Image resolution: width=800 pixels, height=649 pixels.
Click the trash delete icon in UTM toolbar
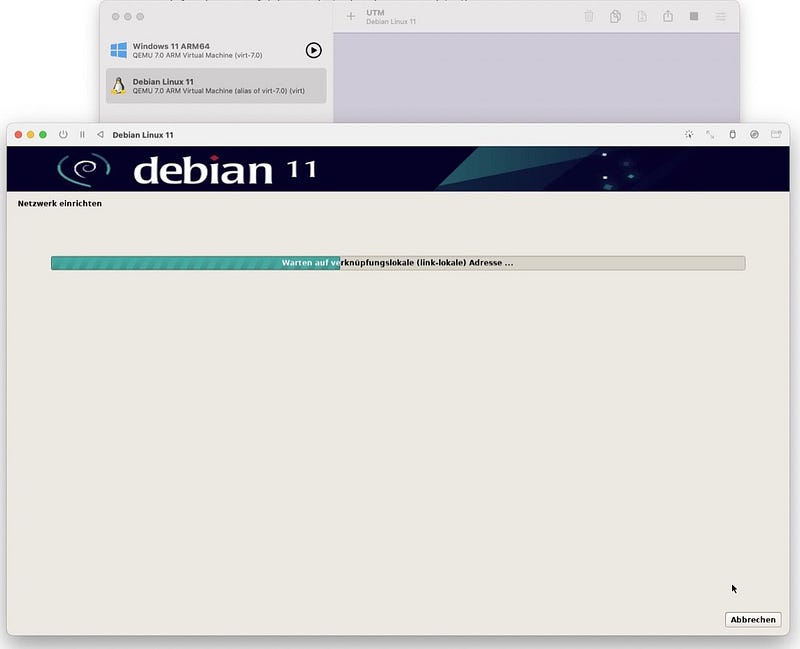[x=589, y=16]
